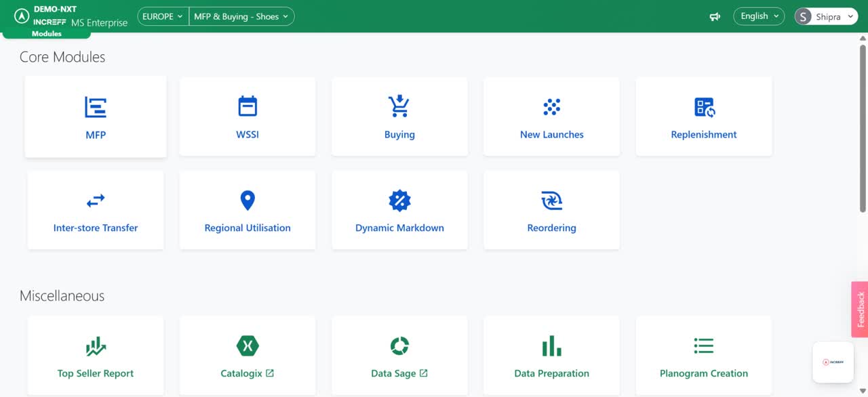Open the Dynamic Markdown label
This screenshot has width=868, height=397.
tap(399, 228)
